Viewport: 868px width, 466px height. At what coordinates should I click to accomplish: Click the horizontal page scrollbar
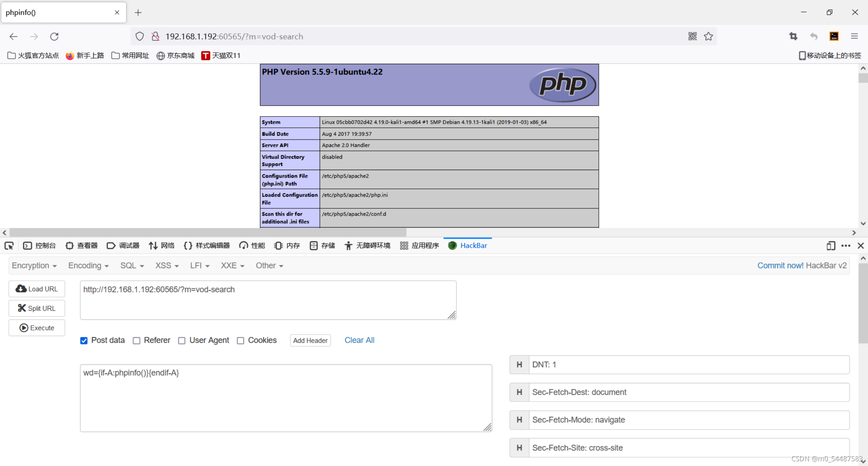coord(208,232)
